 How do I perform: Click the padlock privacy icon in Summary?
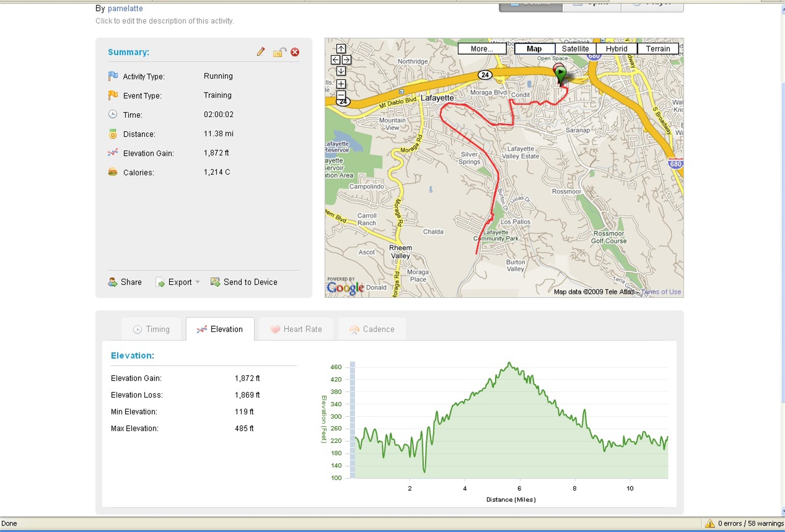279,52
